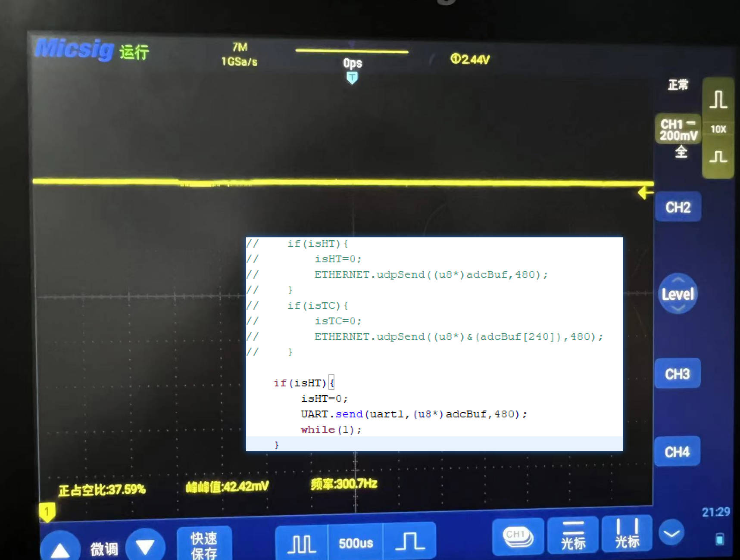Viewport: 740px width, 560px height.
Task: Tap the 快速保存 quick save button
Action: coord(204,544)
